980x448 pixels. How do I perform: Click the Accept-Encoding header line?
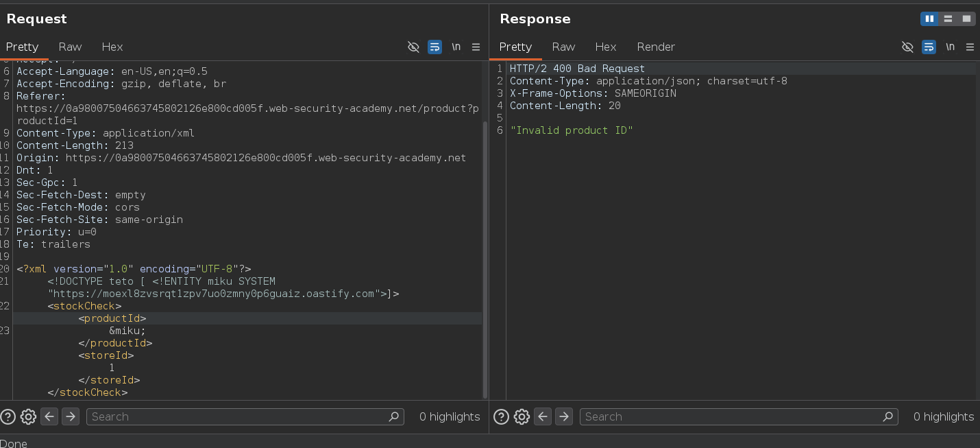click(x=121, y=84)
